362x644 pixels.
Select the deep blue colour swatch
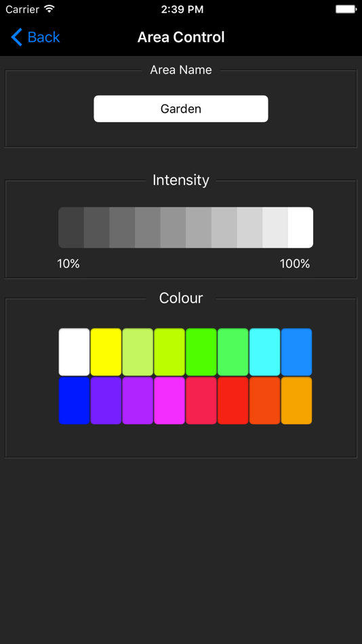click(74, 401)
